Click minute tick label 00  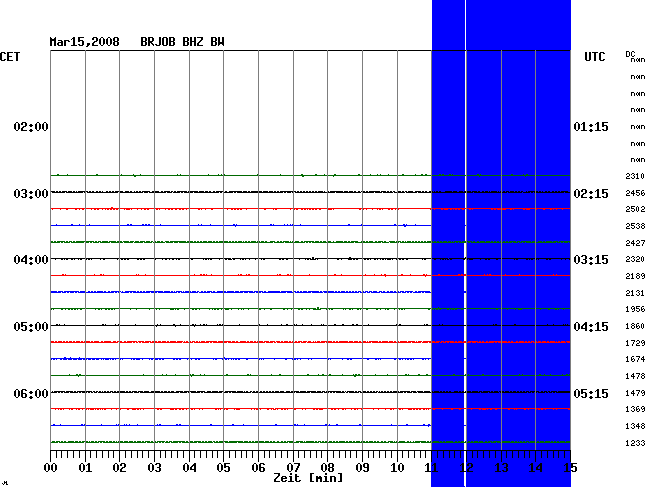(51, 468)
